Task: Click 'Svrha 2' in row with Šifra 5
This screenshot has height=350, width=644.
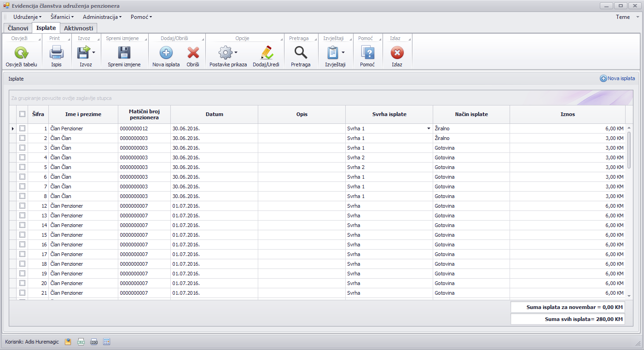Action: [x=356, y=167]
